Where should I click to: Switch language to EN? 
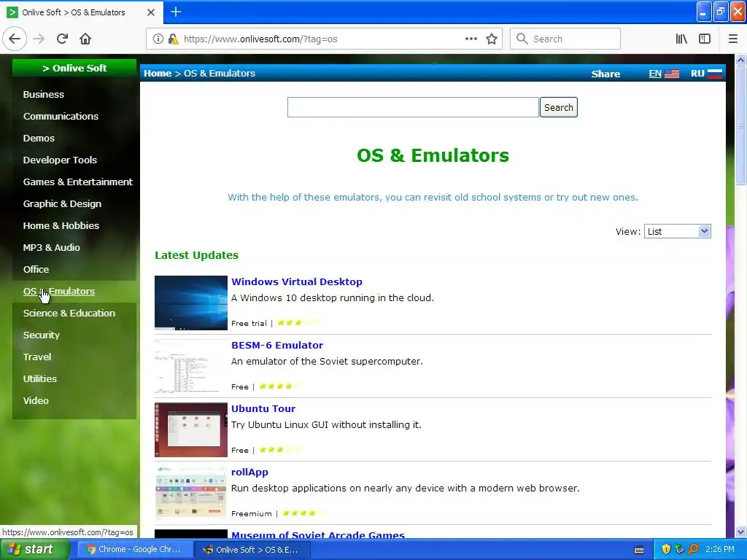[655, 74]
